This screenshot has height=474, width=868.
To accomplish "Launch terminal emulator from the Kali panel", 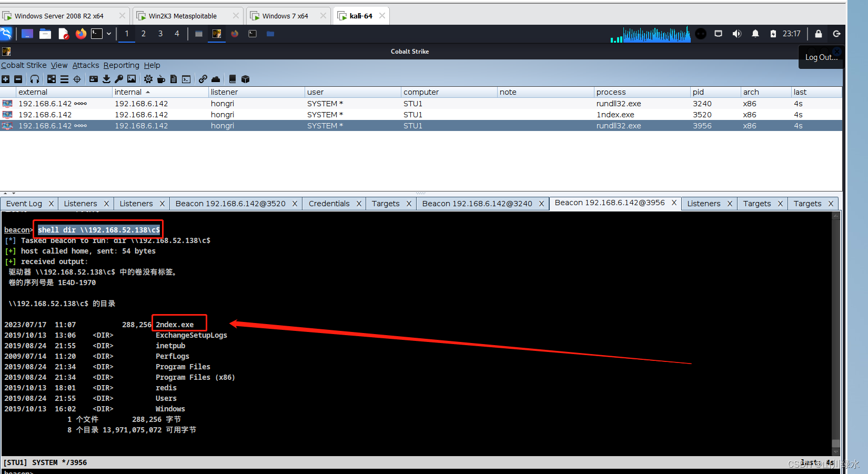I will tap(97, 34).
